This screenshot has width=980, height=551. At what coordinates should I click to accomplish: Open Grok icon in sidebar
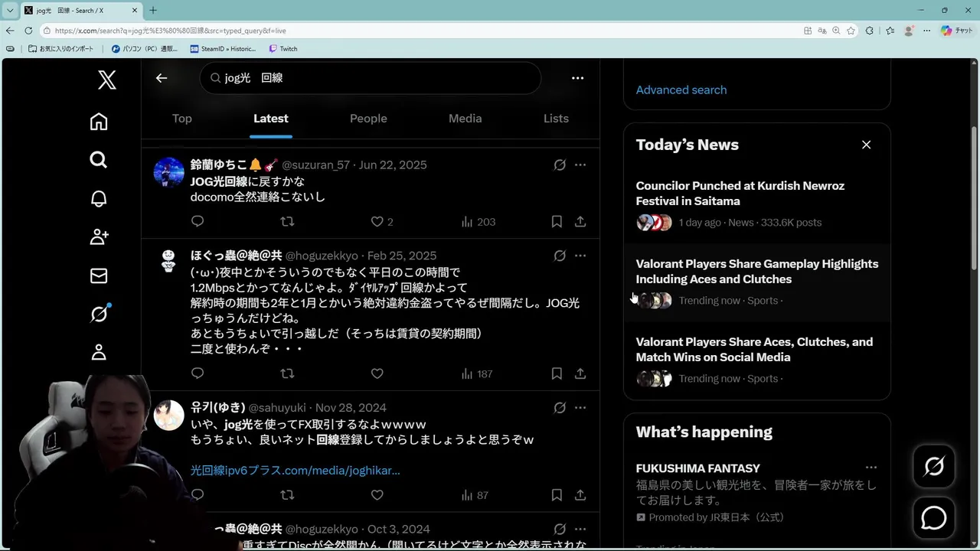tap(99, 314)
